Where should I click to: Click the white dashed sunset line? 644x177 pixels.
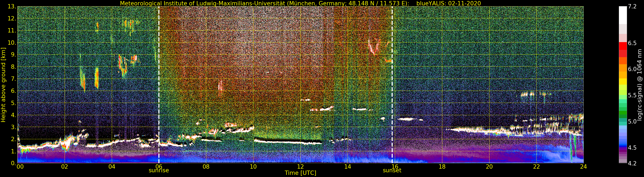(x=392, y=85)
